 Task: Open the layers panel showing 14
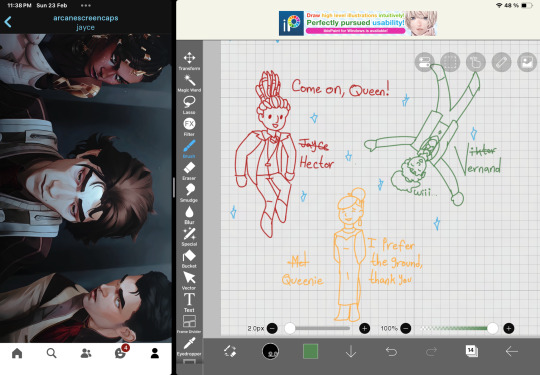pos(471,351)
